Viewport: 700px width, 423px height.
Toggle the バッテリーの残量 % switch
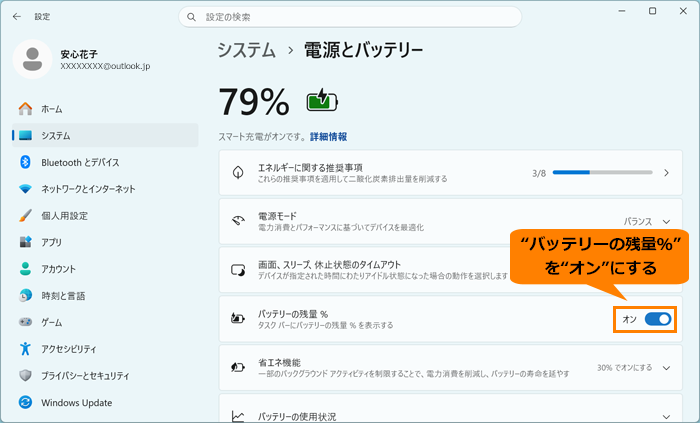pyautogui.click(x=658, y=319)
